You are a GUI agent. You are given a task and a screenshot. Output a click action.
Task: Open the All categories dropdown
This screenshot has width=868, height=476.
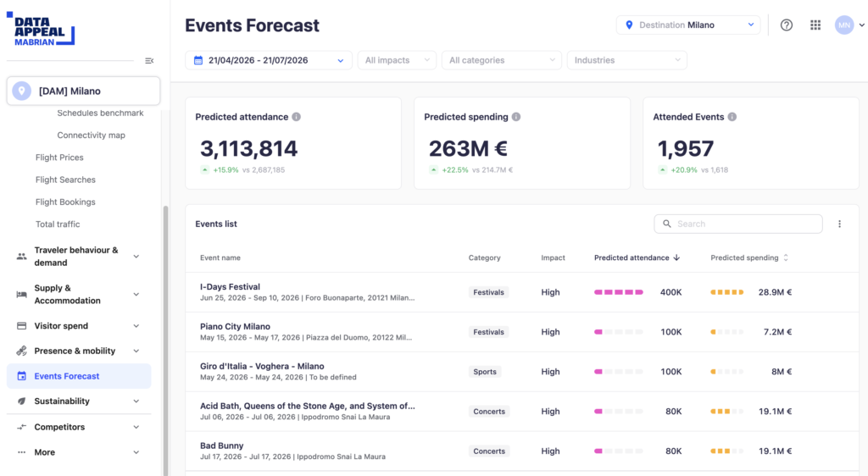tap(502, 60)
